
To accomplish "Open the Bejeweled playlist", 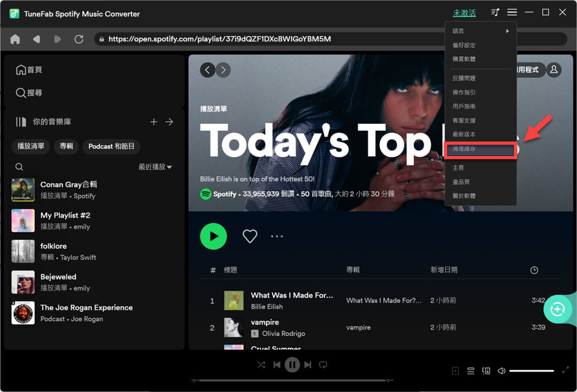I will click(94, 282).
